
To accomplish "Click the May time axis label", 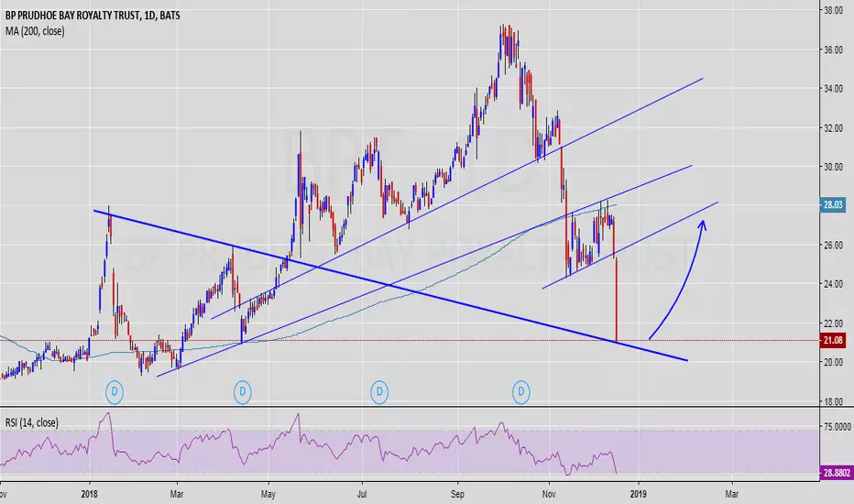I will (268, 494).
